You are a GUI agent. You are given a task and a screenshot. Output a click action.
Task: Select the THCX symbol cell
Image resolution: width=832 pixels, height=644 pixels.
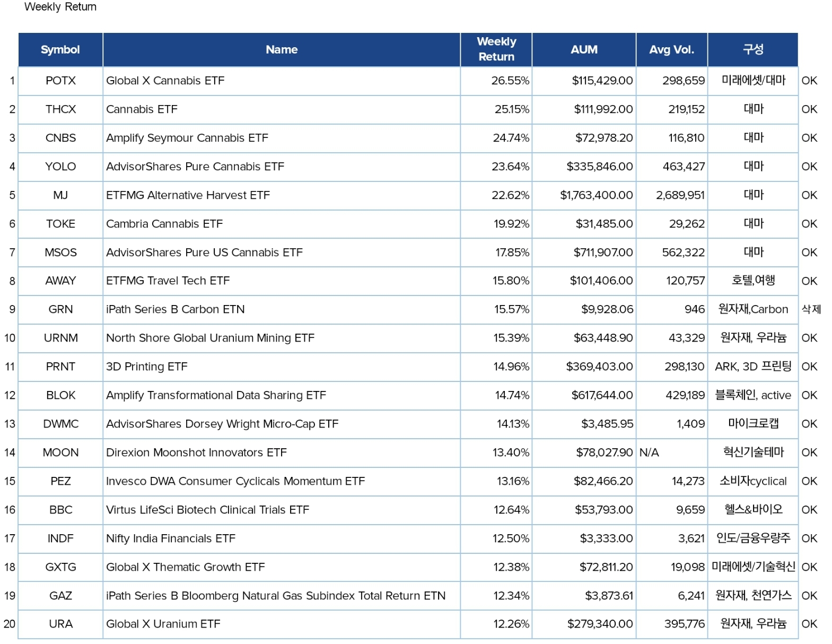pos(60,109)
